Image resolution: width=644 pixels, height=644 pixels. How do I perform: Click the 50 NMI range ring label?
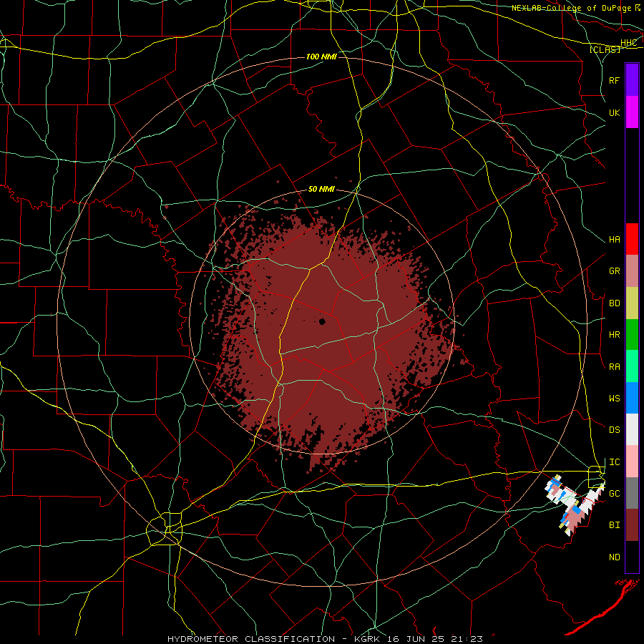[x=321, y=189]
